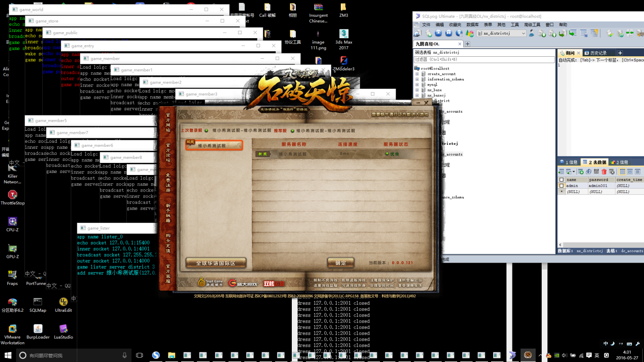Viewport: 644px width, 362px height.
Task: Select the 维小希测试服 row in server list
Action: click(342, 154)
